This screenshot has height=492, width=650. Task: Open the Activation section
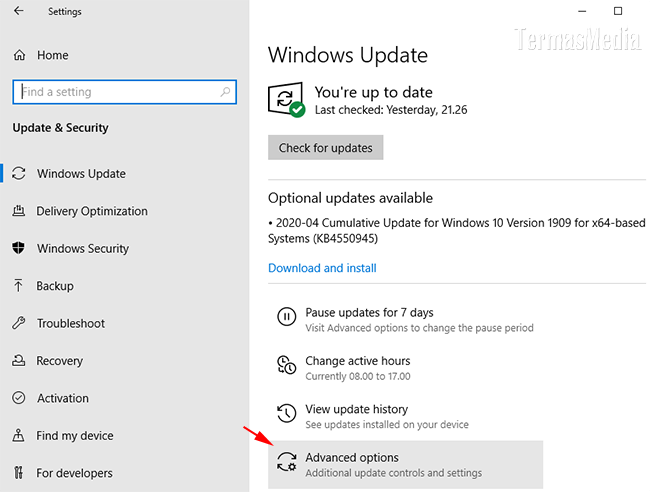pyautogui.click(x=63, y=398)
